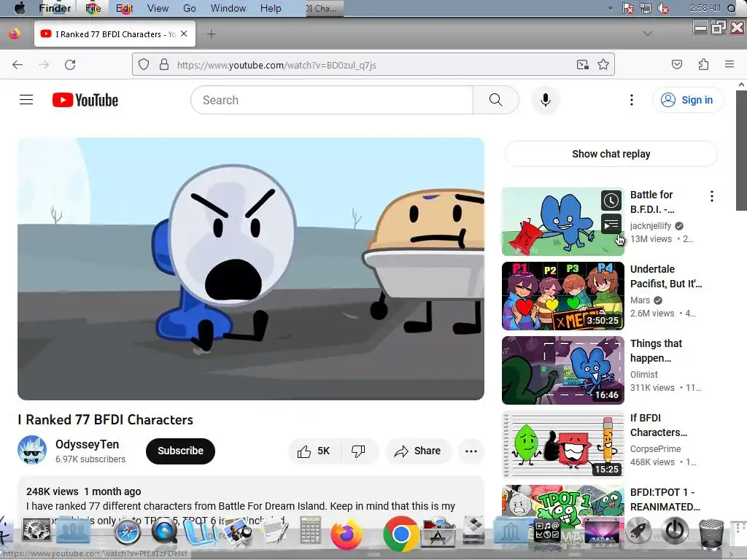Close the I Ranked 77 BFDI tab
Image resolution: width=747 pixels, height=560 pixels.
[184, 34]
